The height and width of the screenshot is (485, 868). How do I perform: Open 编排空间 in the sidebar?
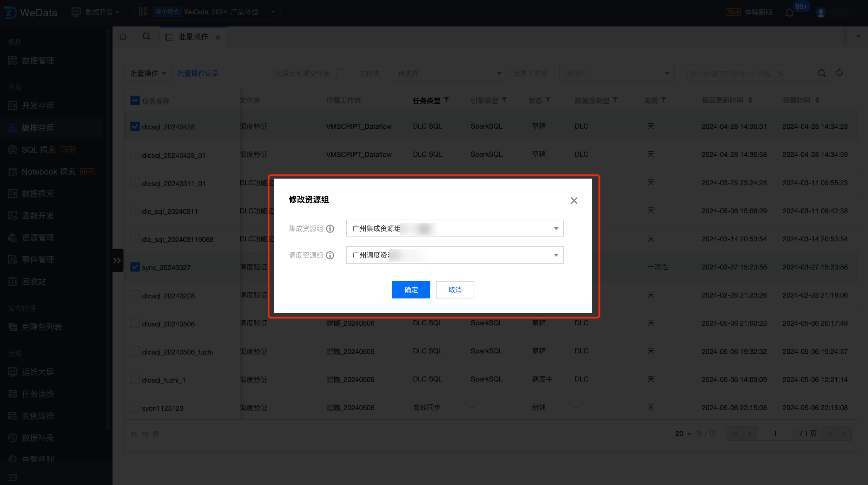click(38, 128)
